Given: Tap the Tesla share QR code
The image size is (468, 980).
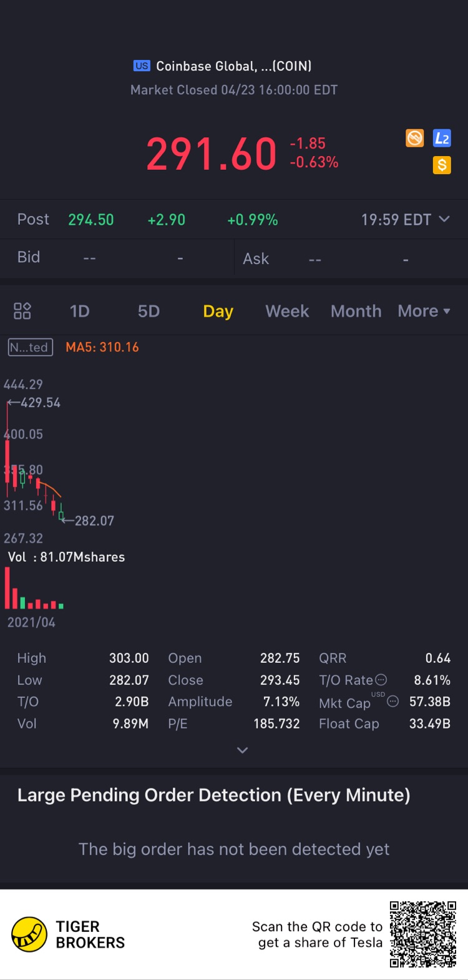Looking at the screenshot, I should click(423, 934).
